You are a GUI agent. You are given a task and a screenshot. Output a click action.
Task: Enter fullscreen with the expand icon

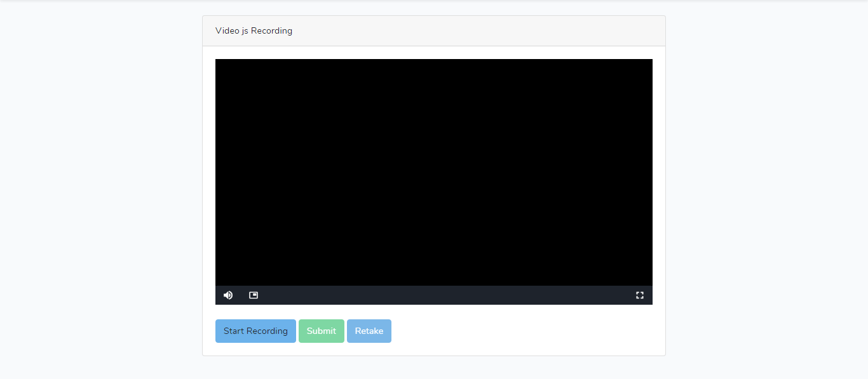tap(640, 295)
